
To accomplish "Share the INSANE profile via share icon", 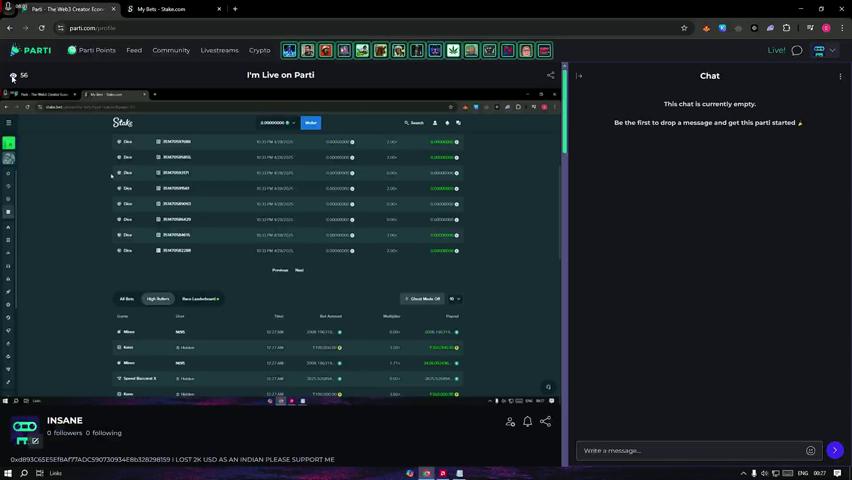I will [x=545, y=421].
